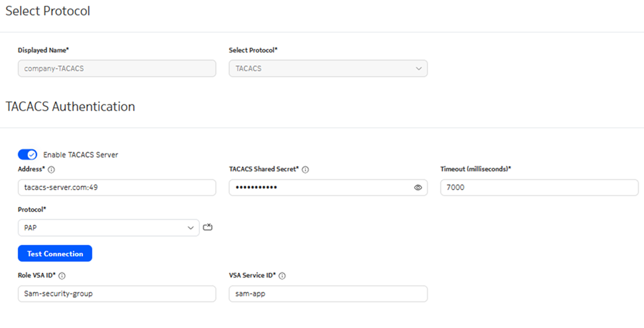
Task: Click the info icon next to Address
Action: (52, 170)
